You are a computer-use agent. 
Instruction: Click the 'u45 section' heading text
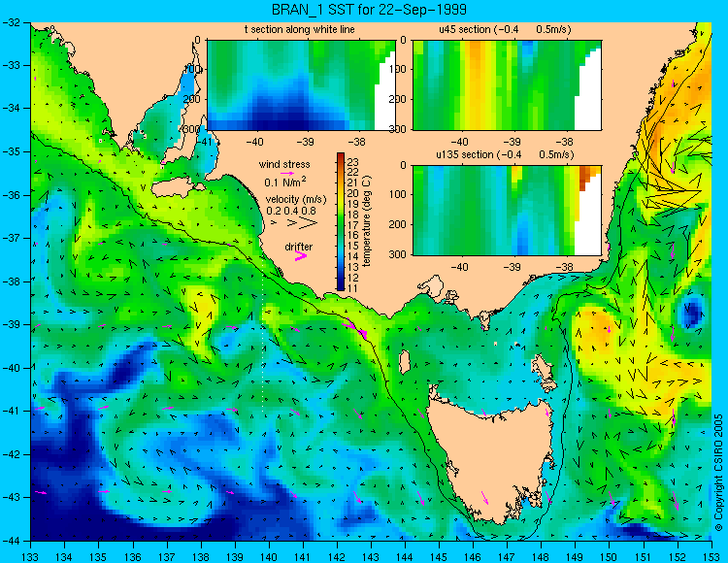coord(465,29)
